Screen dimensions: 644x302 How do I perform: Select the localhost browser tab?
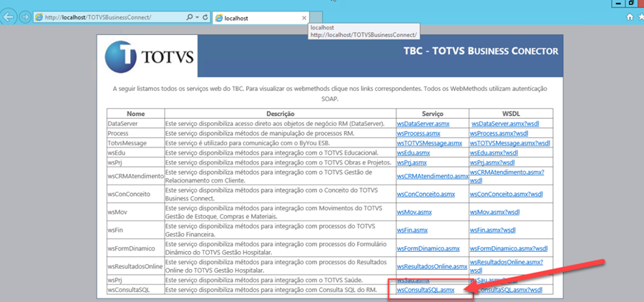[260, 18]
